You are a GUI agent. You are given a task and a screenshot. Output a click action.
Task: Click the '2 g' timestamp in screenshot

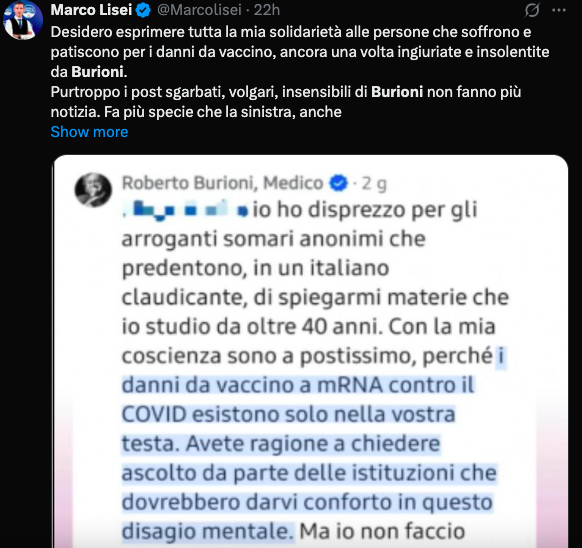tap(374, 184)
